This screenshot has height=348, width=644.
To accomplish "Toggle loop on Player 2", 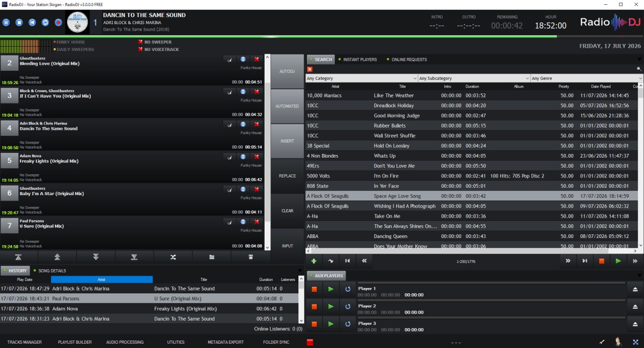I will pyautogui.click(x=347, y=306).
